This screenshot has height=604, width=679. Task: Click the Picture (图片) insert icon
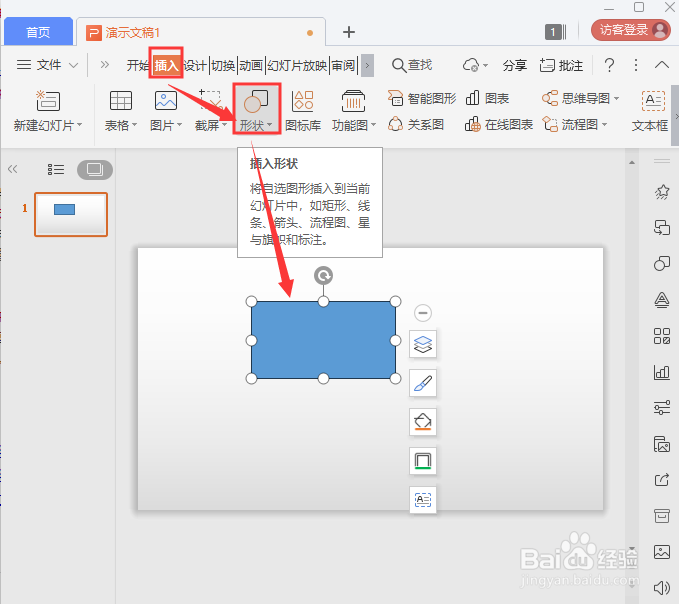165,100
